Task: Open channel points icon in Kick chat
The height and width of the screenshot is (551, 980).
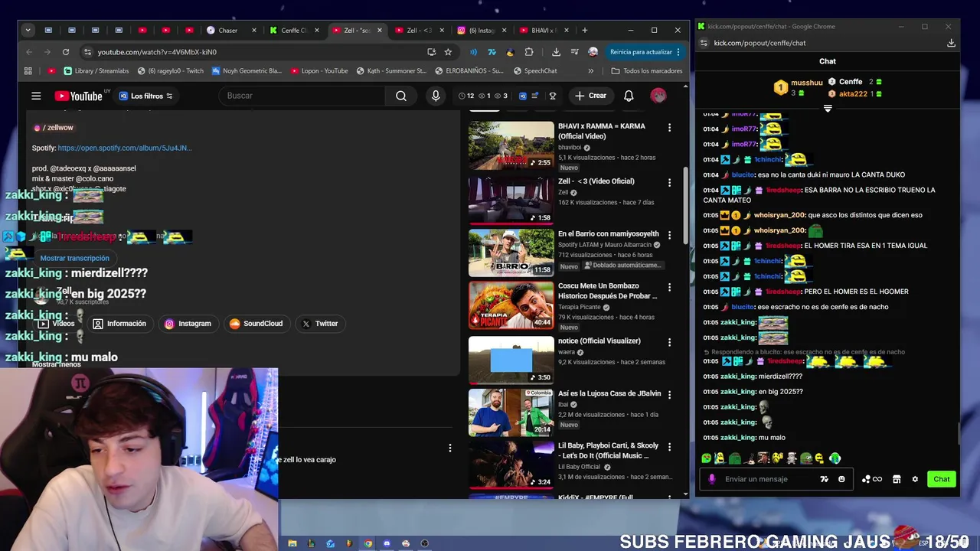Action: pyautogui.click(x=871, y=479)
